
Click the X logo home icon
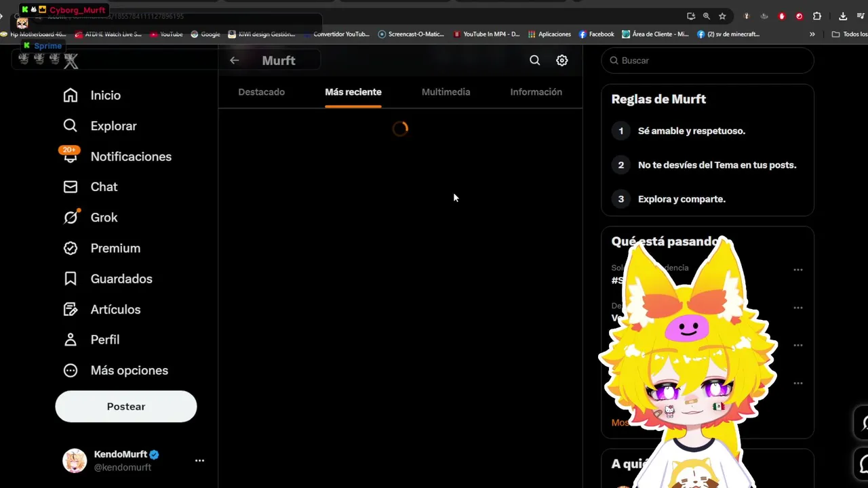(71, 60)
